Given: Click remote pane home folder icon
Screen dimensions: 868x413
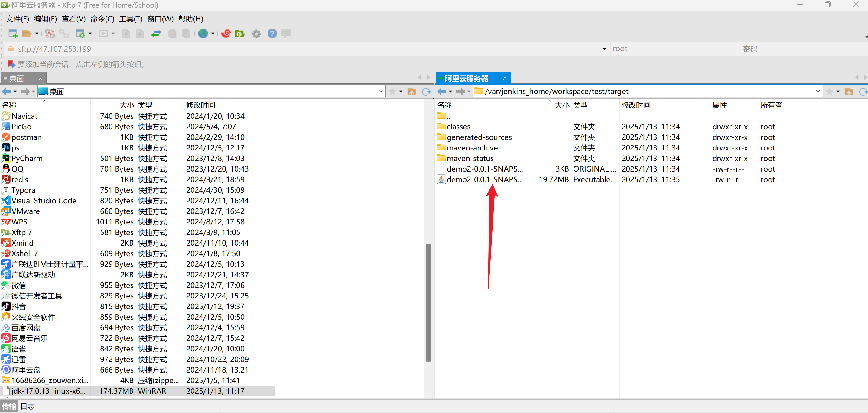Looking at the screenshot, I should click(849, 91).
